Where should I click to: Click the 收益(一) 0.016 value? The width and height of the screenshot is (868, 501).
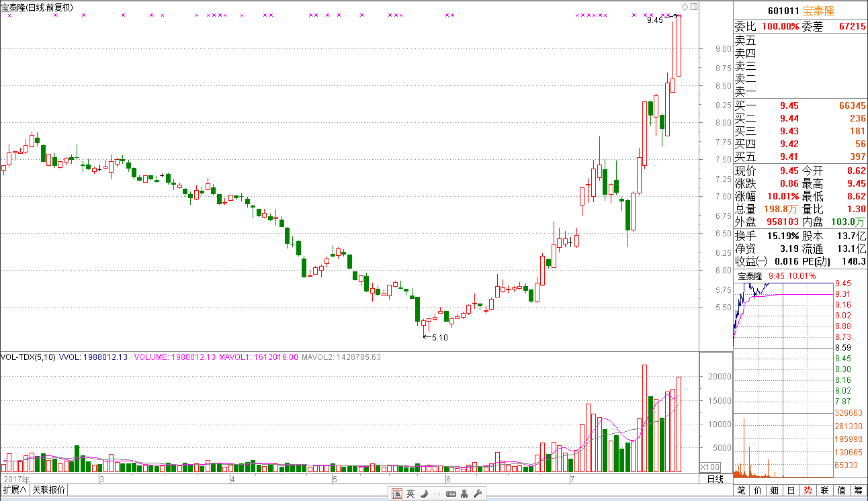pyautogui.click(x=787, y=261)
